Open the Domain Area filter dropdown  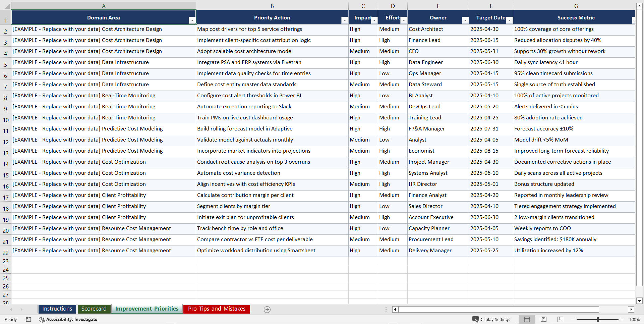point(192,20)
